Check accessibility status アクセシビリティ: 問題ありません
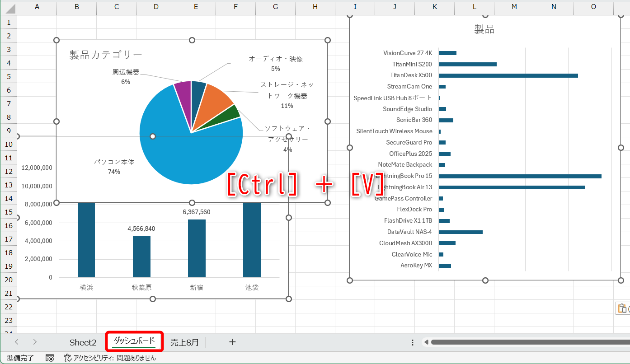This screenshot has width=630, height=364. (x=110, y=358)
